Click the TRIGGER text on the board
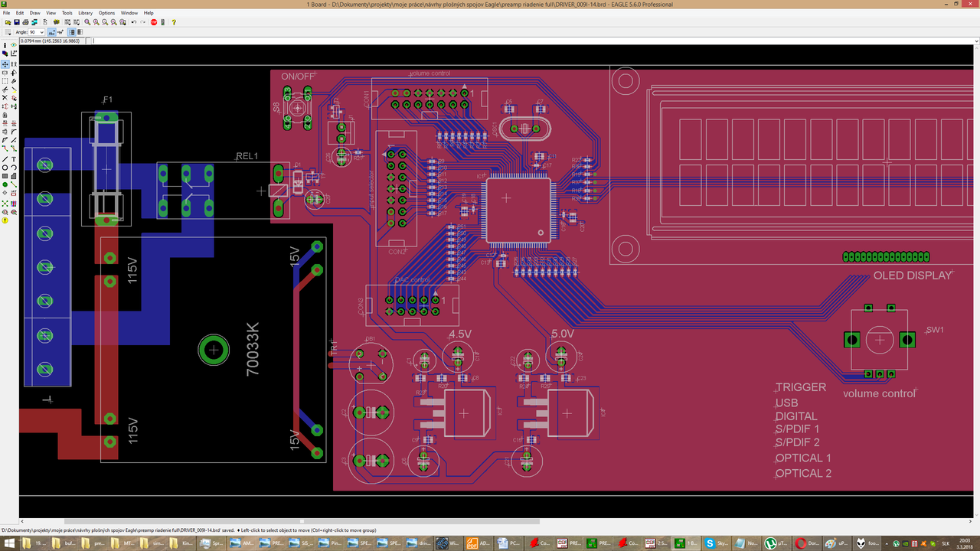The width and height of the screenshot is (980, 551). pyautogui.click(x=801, y=387)
